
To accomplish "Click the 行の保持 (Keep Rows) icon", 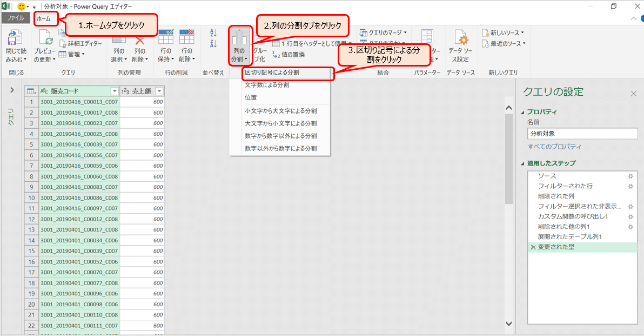I will (166, 49).
